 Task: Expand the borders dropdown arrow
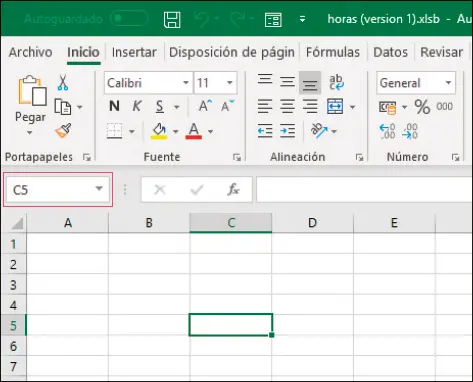(132, 132)
